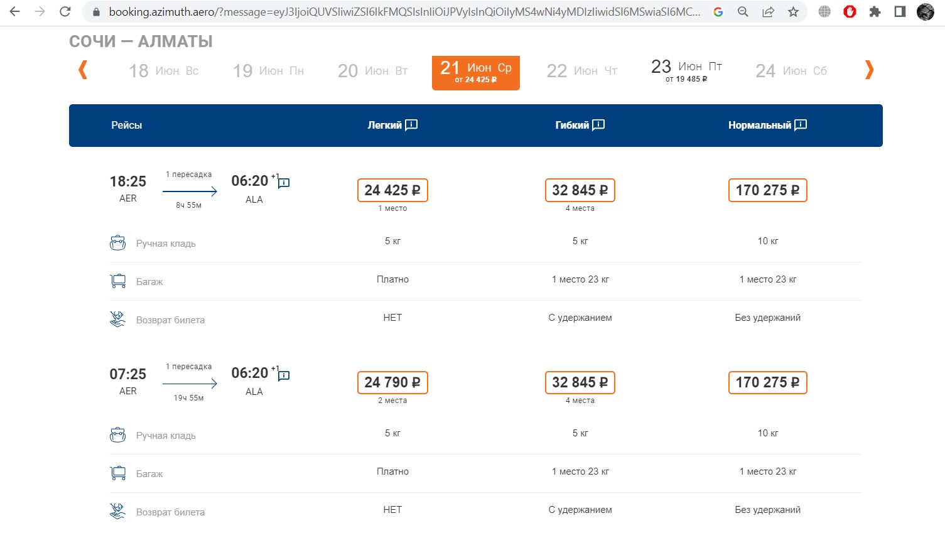
Task: Open the zoom magnifier icon in address bar
Action: pos(743,12)
